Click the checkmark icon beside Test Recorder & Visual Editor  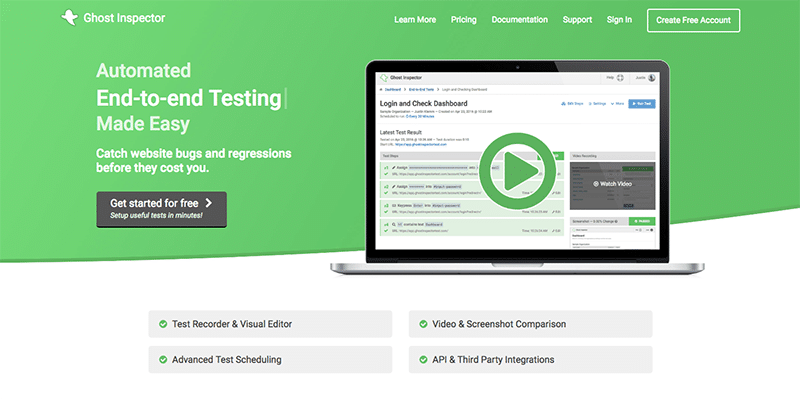[163, 324]
